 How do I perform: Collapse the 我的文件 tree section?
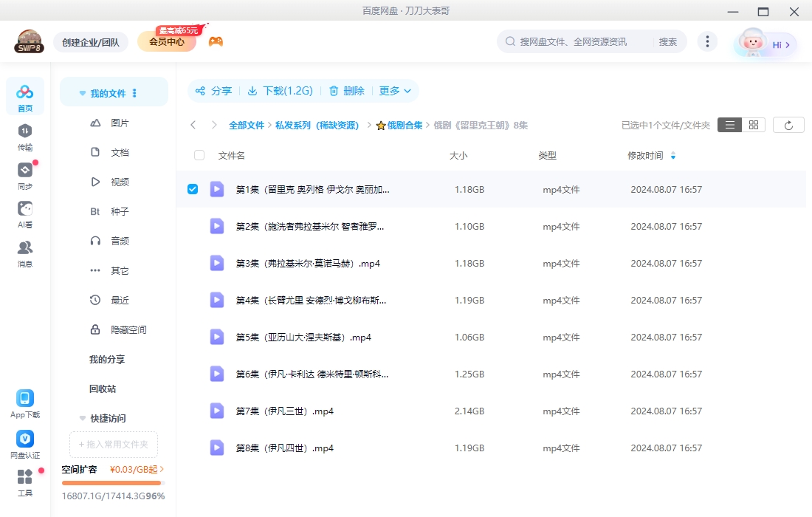[x=82, y=92]
